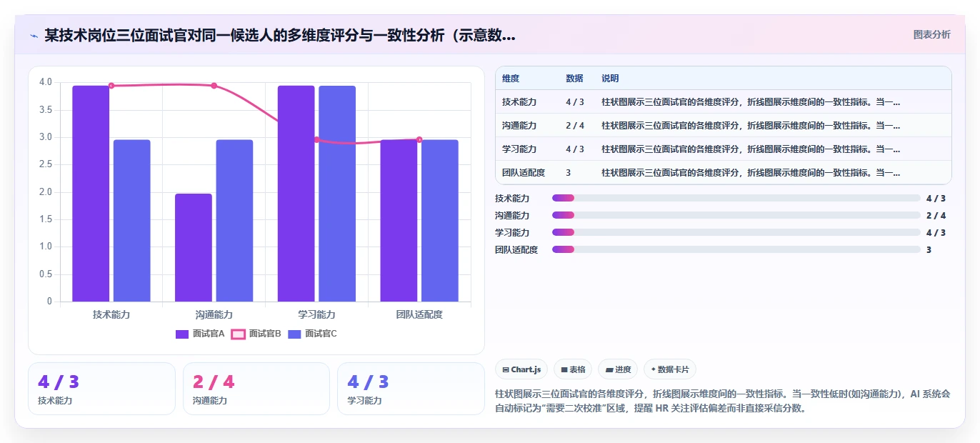Click the 说明 column header

(610, 78)
